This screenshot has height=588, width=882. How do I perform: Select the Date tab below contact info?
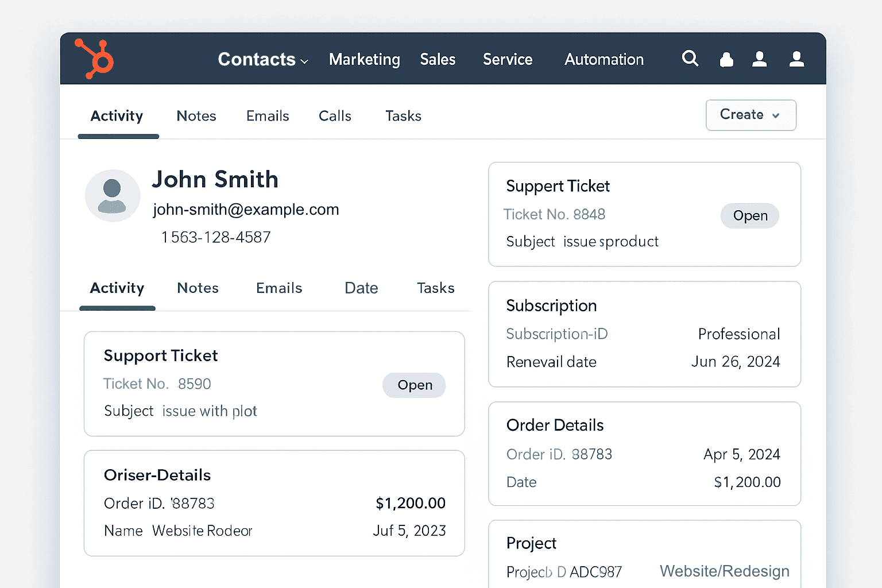pos(361,288)
